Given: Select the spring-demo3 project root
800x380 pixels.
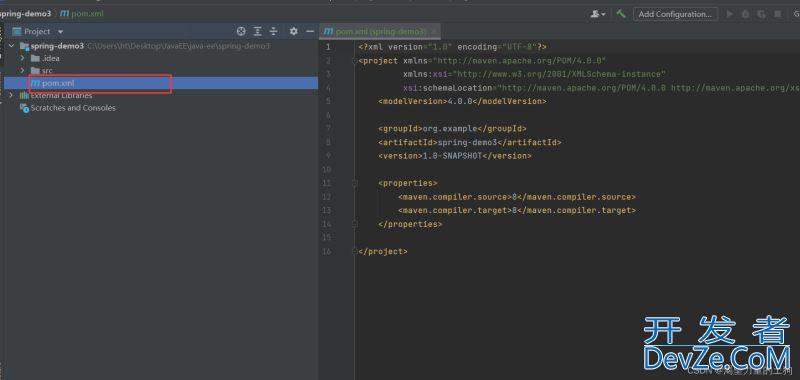Looking at the screenshot, I should click(57, 46).
